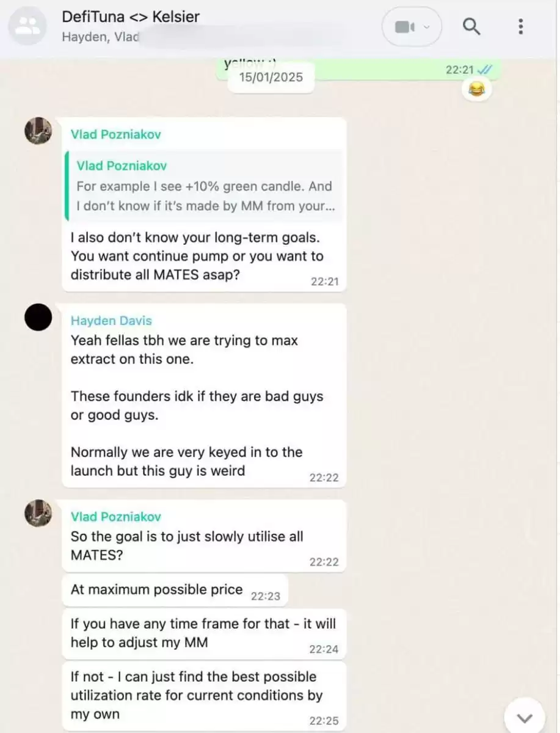Click the 'max extract on this one' message
Screen dimensions: 560x733
[204, 395]
